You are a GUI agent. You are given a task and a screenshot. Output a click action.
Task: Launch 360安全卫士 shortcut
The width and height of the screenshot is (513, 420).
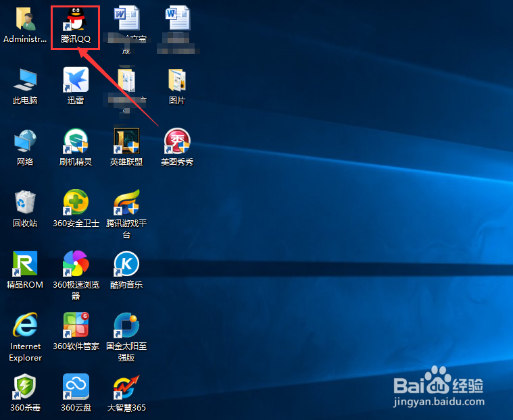coord(76,202)
